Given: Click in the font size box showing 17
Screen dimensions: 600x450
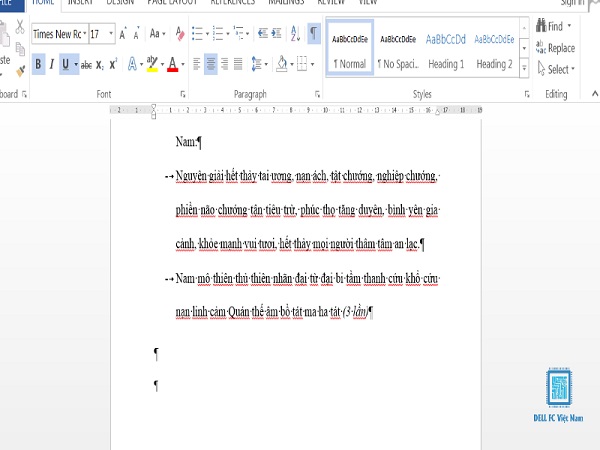Looking at the screenshot, I should click(x=98, y=34).
